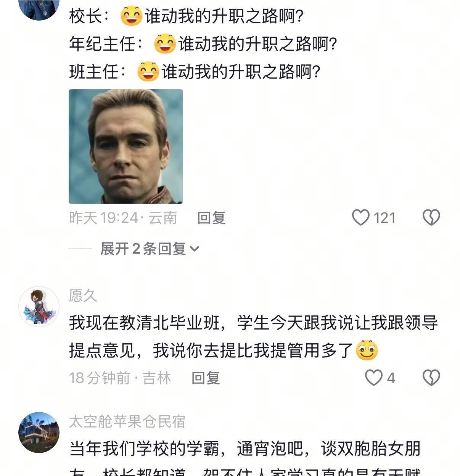Screen dimensions: 460x476
Task: Tap the 昨天 19:24 · 云南 timestamp
Action: (123, 218)
